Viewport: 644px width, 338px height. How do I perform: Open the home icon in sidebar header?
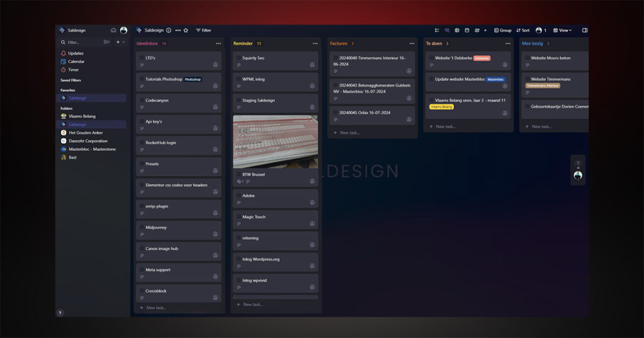pyautogui.click(x=113, y=30)
